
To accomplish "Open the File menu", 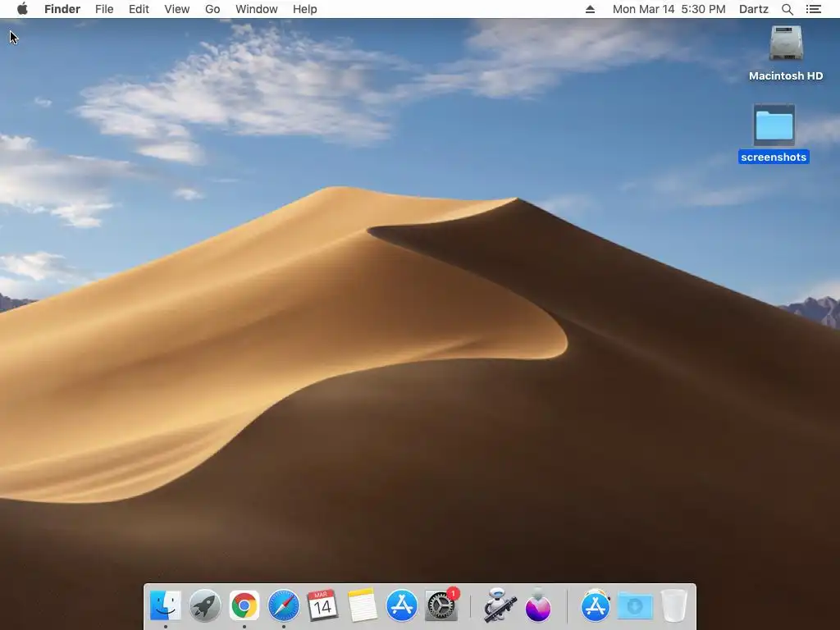I will pyautogui.click(x=104, y=9).
